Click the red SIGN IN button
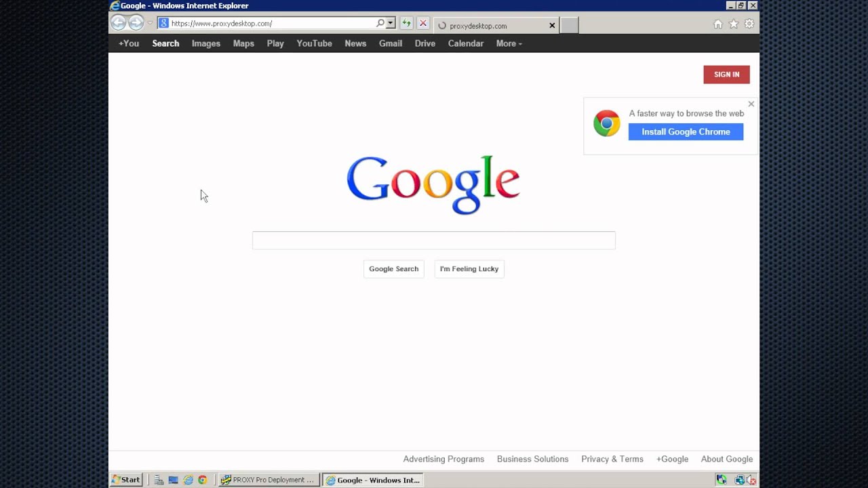 pos(726,75)
